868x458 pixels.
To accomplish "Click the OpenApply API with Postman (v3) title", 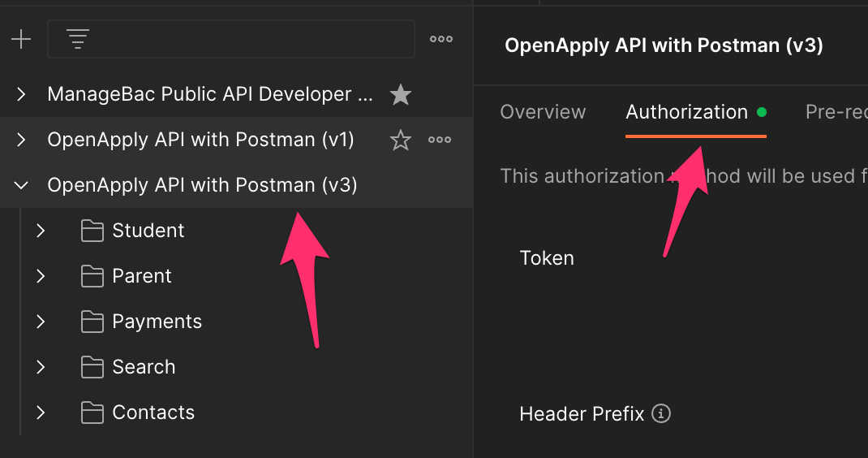I will pyautogui.click(x=664, y=45).
